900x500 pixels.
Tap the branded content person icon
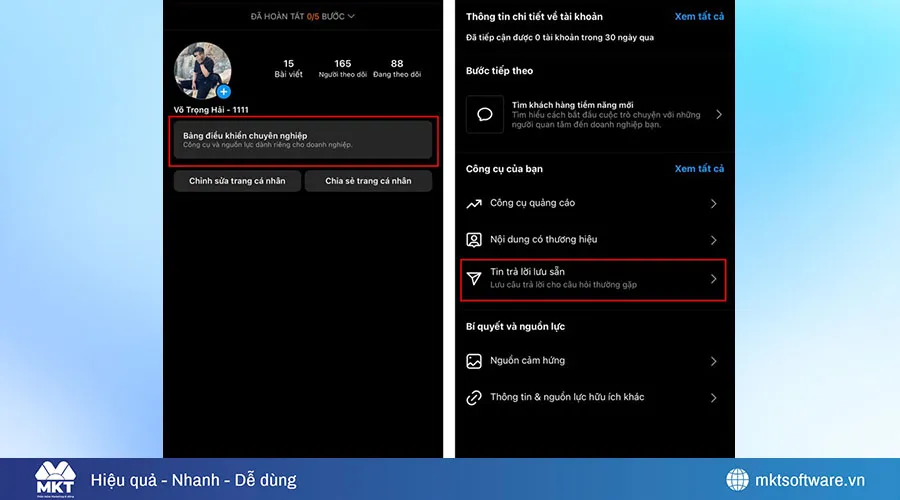point(474,240)
